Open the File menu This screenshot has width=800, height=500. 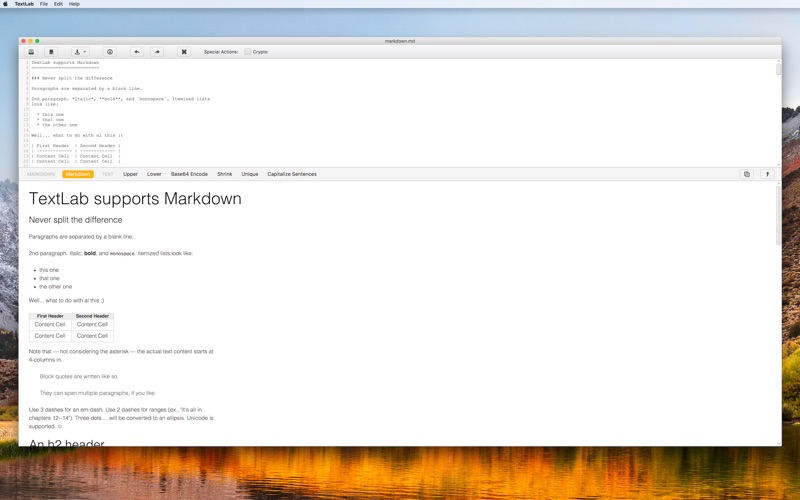tap(44, 4)
